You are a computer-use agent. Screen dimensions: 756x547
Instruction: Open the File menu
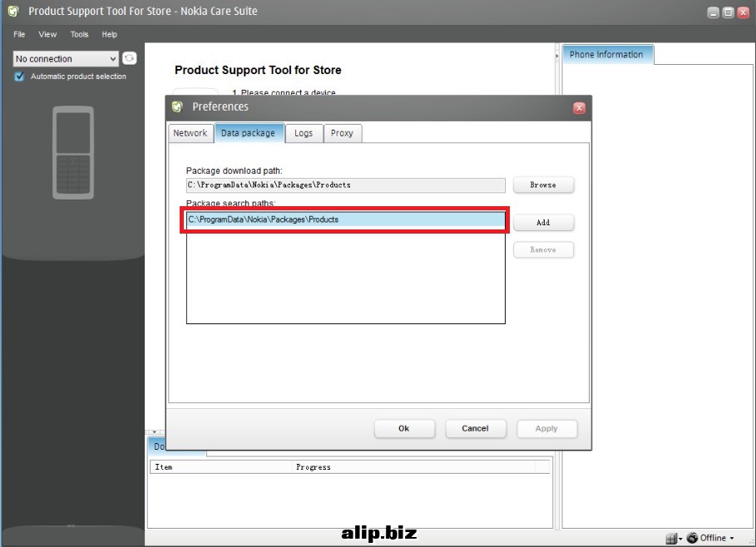pyautogui.click(x=19, y=34)
